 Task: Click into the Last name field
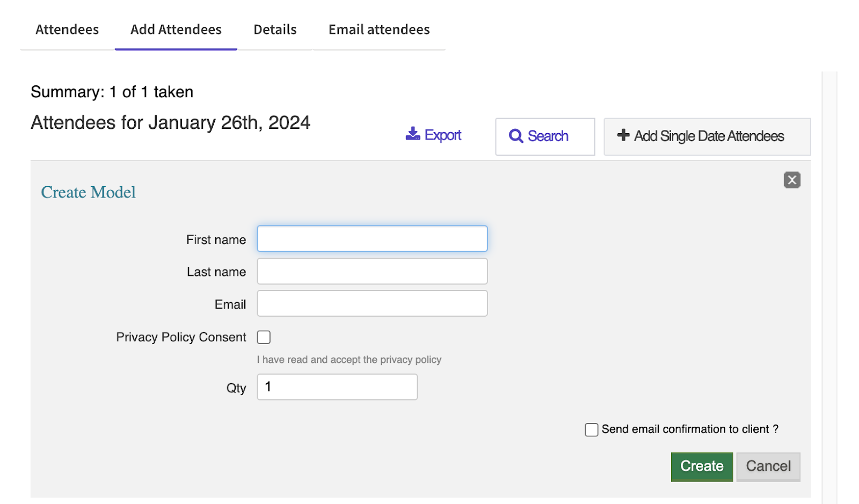(x=372, y=271)
